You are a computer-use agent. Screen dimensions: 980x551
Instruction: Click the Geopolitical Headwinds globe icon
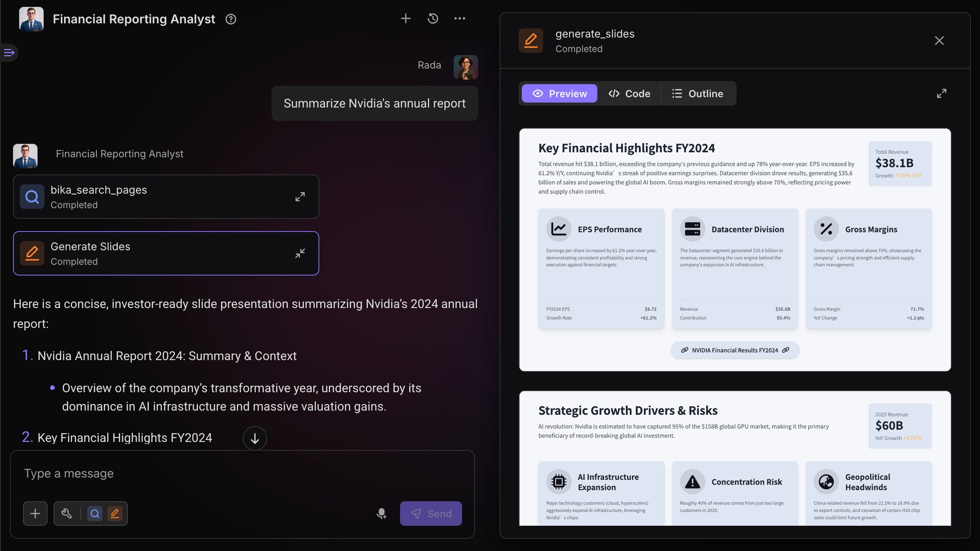(826, 482)
